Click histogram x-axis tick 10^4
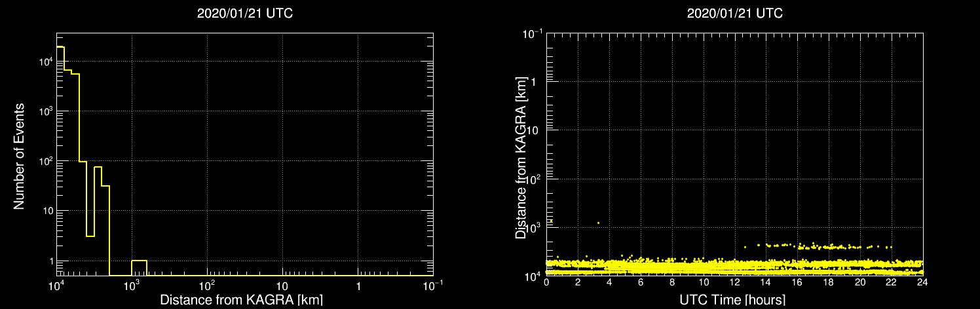 (x=56, y=286)
